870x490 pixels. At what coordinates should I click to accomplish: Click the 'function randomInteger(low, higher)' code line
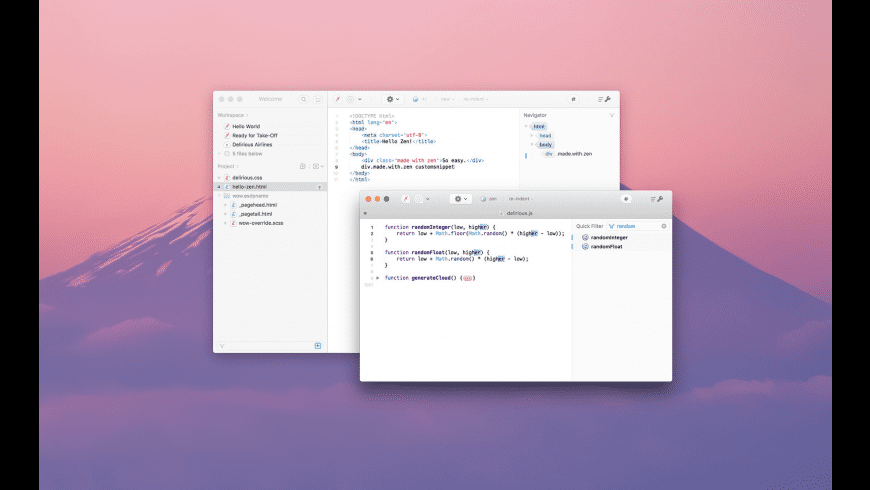(x=440, y=227)
